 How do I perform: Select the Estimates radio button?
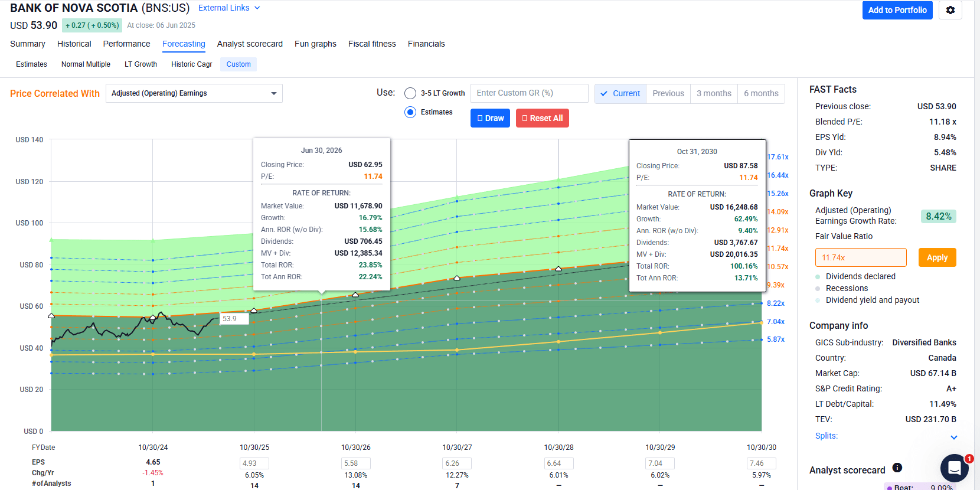click(x=410, y=112)
